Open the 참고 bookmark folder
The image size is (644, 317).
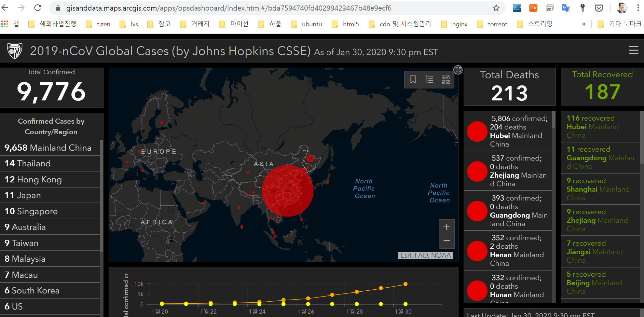pos(159,24)
